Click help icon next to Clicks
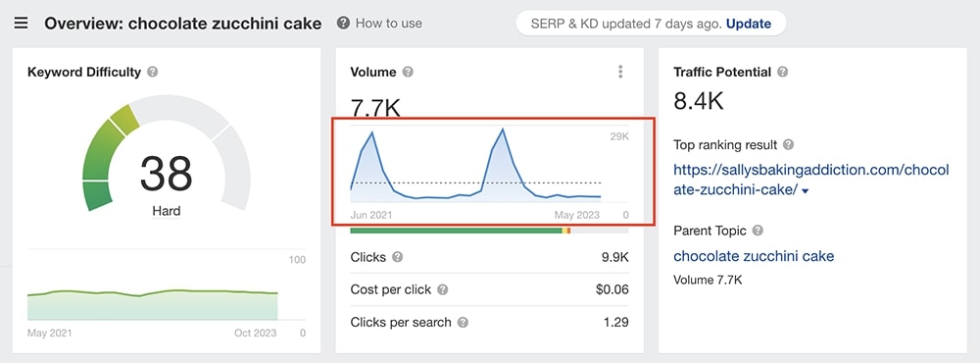This screenshot has width=980, height=363. click(x=397, y=257)
